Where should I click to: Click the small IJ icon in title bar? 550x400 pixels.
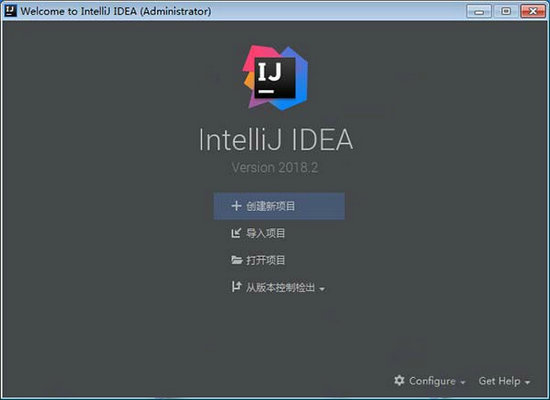click(11, 11)
